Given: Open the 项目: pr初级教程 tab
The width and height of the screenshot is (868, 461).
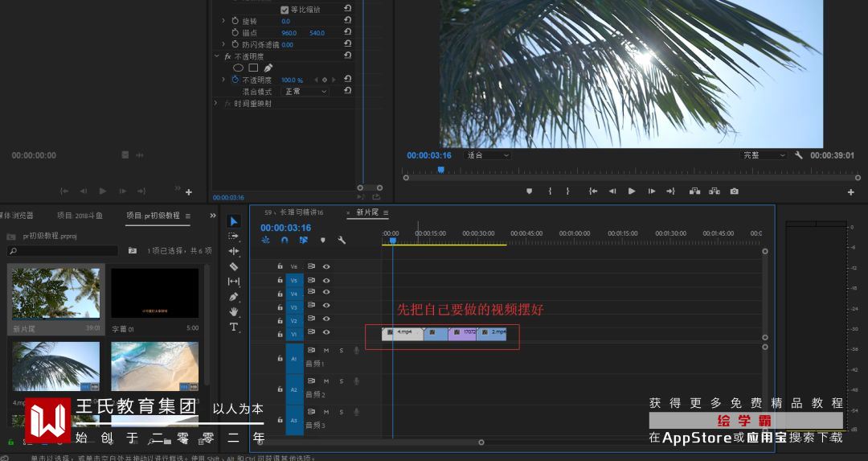Looking at the screenshot, I should (x=153, y=216).
